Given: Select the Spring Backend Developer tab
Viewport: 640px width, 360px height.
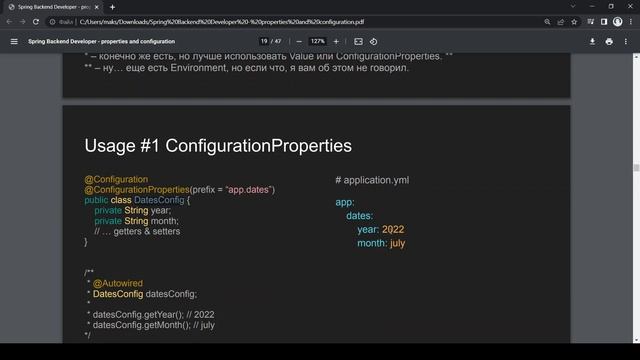Looking at the screenshot, I should 54,7.
